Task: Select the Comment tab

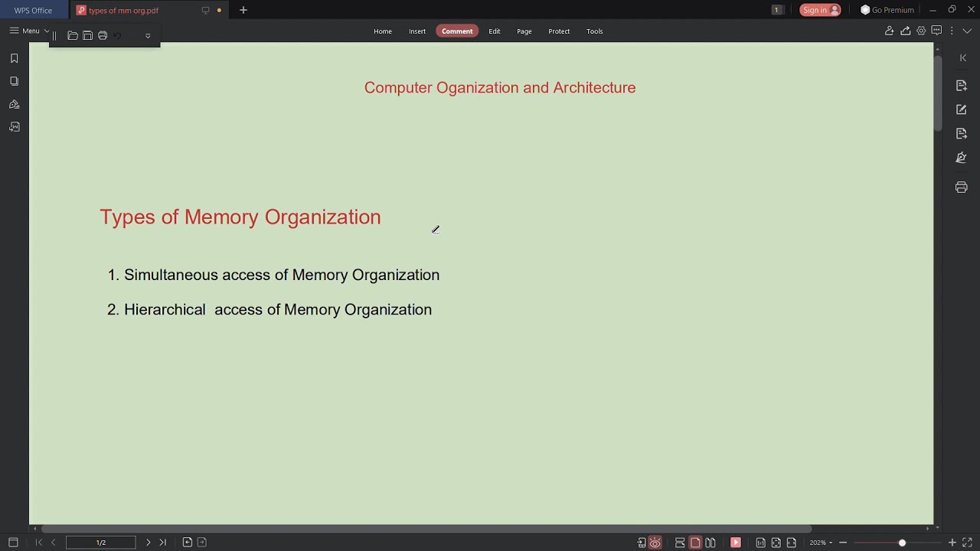Action: (457, 31)
